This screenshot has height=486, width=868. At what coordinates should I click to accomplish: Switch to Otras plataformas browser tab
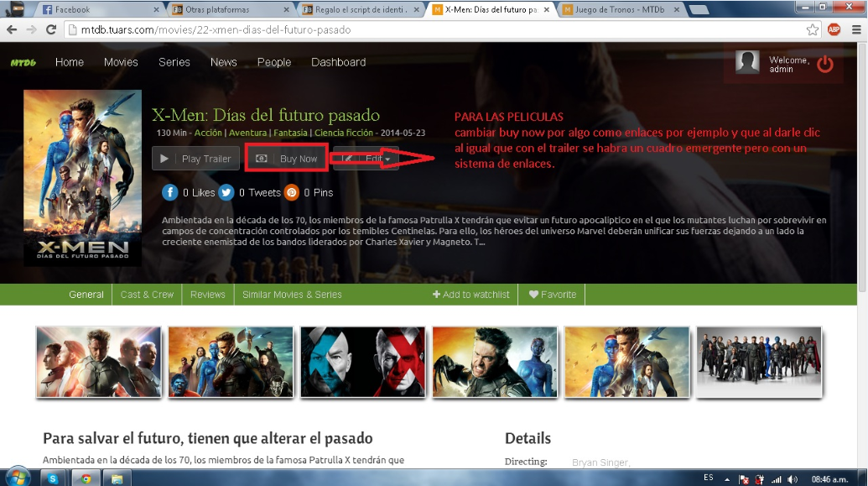[x=230, y=9]
